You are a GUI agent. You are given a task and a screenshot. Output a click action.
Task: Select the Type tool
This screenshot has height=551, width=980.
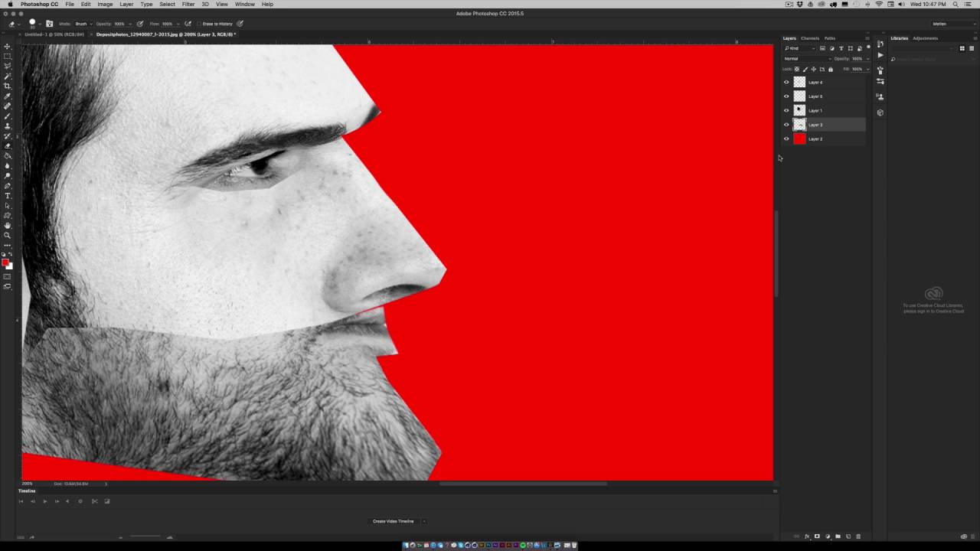pyautogui.click(x=8, y=196)
